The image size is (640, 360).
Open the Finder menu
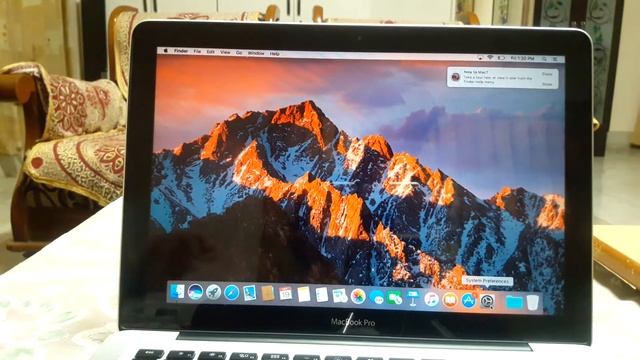181,51
